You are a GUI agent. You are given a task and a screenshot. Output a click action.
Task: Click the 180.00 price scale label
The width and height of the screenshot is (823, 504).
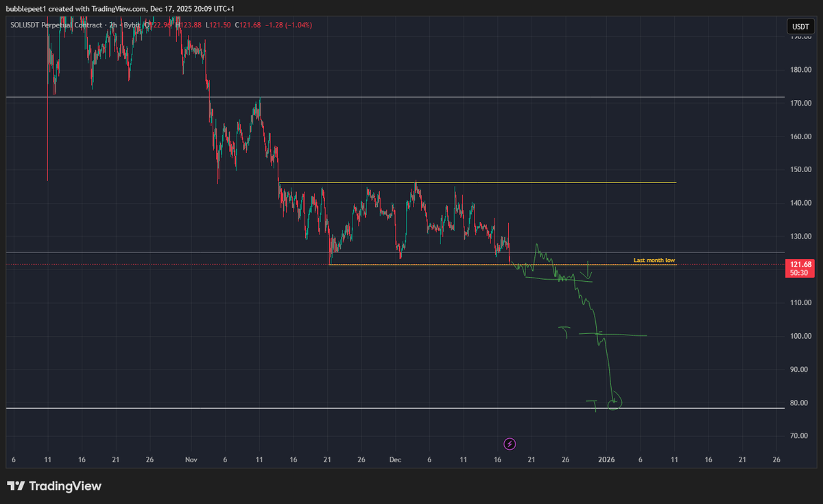[801, 70]
